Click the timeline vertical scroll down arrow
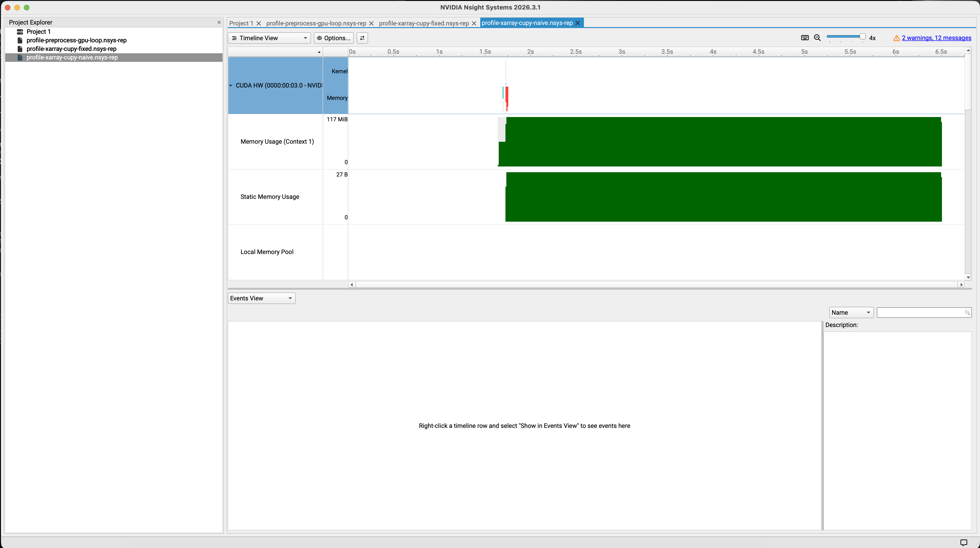Image resolution: width=980 pixels, height=548 pixels. pyautogui.click(x=968, y=277)
